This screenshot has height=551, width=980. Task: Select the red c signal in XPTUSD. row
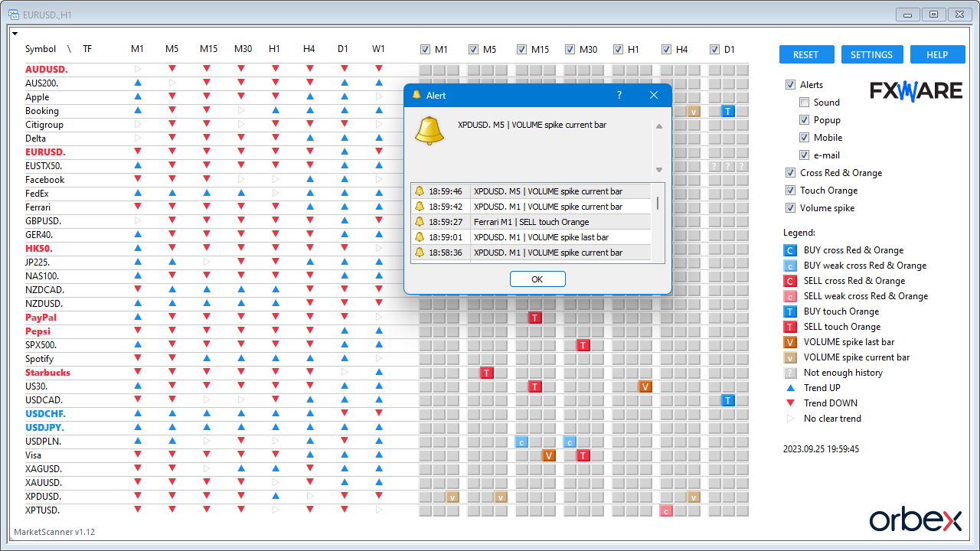[x=666, y=510]
